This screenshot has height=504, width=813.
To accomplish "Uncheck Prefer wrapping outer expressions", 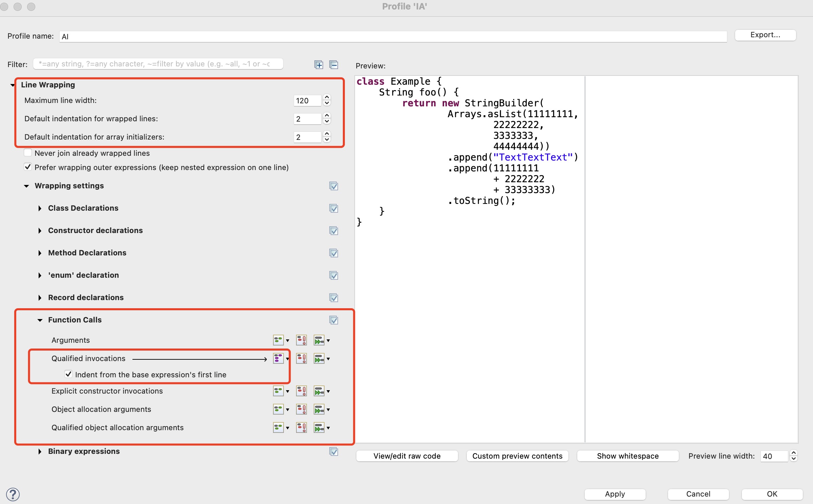I will 28,167.
